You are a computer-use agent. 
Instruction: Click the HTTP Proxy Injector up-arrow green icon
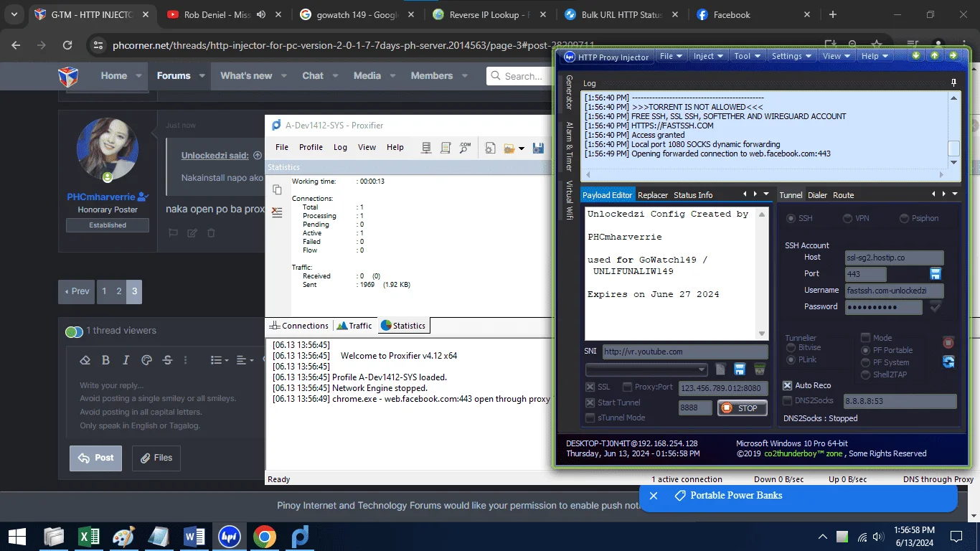tap(935, 56)
